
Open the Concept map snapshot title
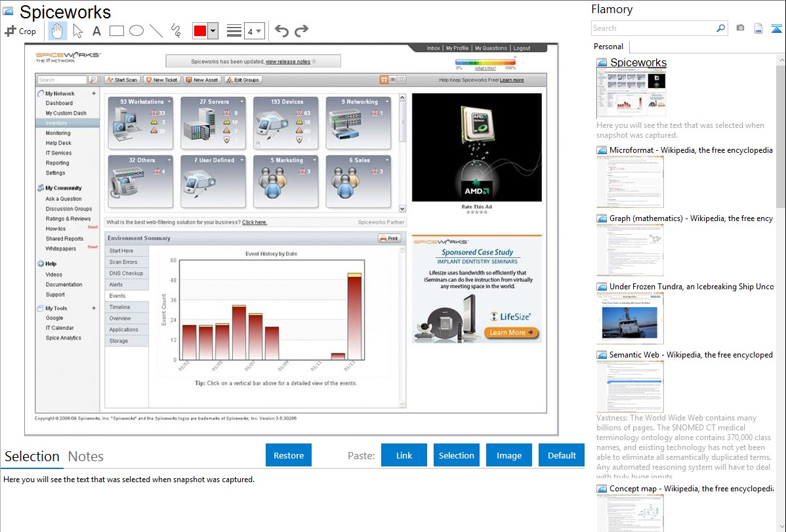tap(691, 488)
